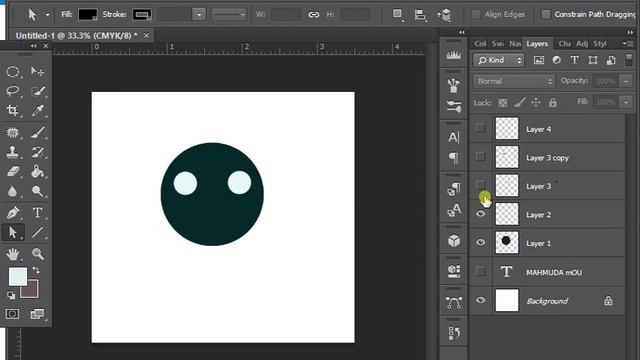Show the MAHMUDA mOU text layer
Image resolution: width=640 pixels, height=360 pixels.
(480, 271)
